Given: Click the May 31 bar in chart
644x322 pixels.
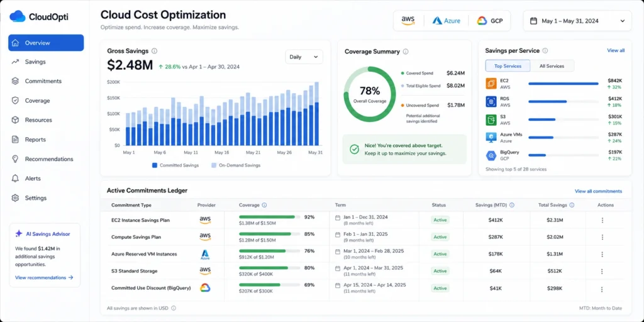Looking at the screenshot, I should [x=317, y=114].
